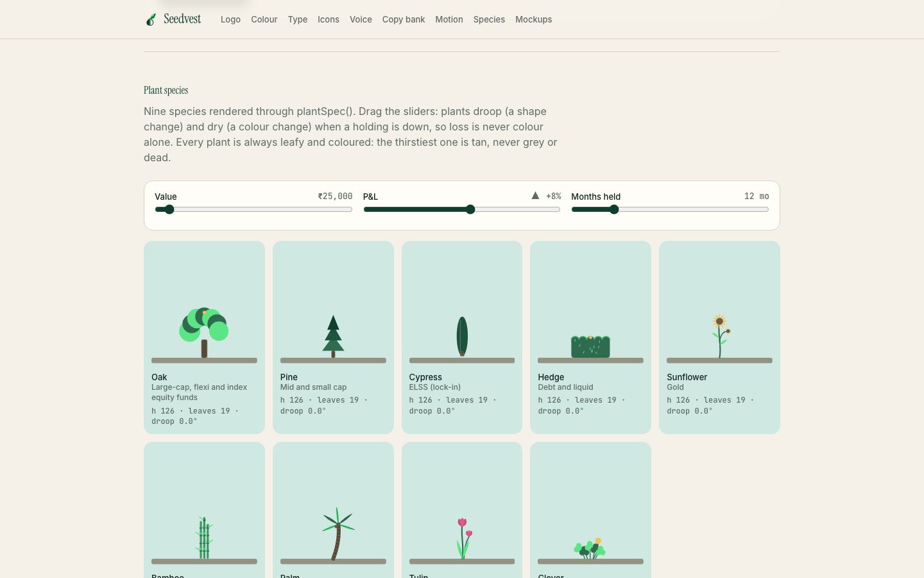Click the Plant species heading

pos(166,90)
